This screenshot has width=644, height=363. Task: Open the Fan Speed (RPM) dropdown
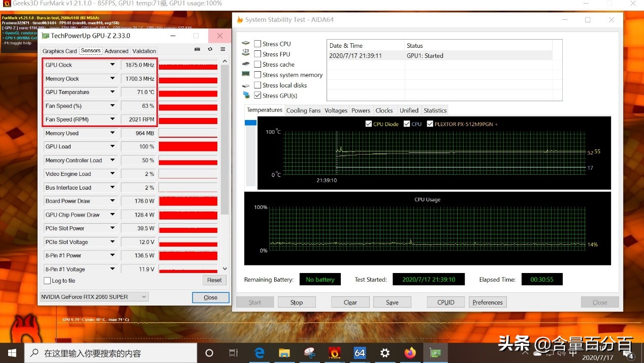coord(112,119)
